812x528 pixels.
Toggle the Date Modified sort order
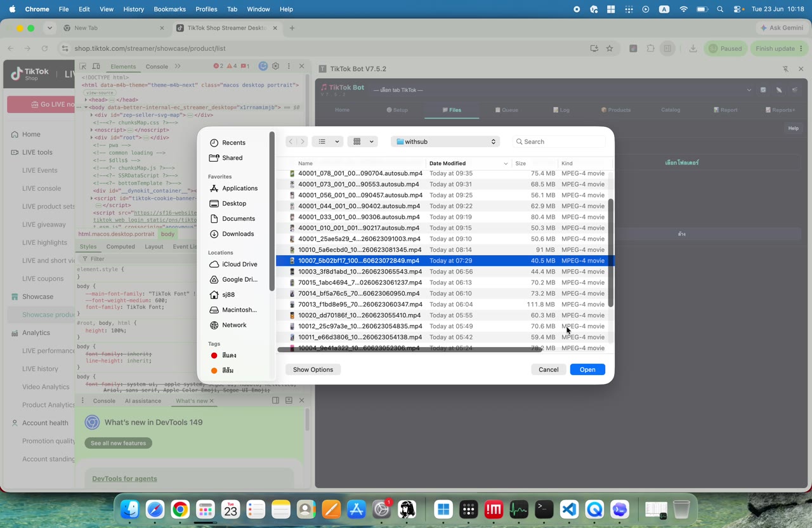[x=468, y=163]
